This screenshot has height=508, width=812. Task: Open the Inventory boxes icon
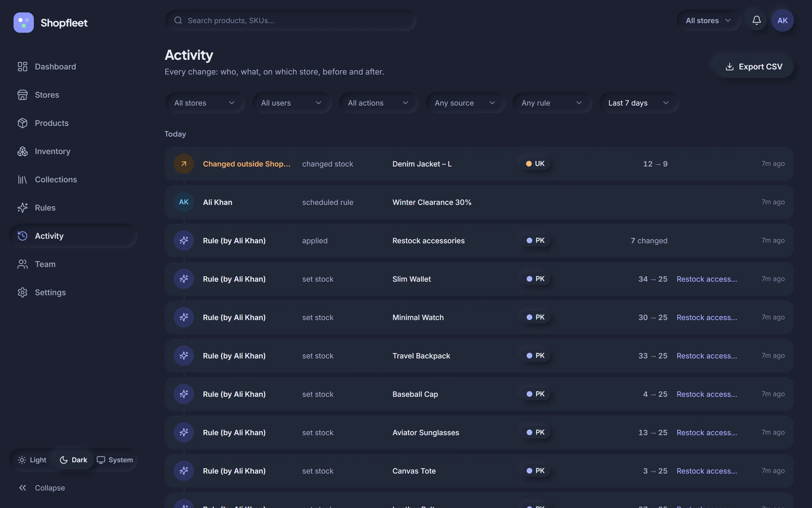23,151
